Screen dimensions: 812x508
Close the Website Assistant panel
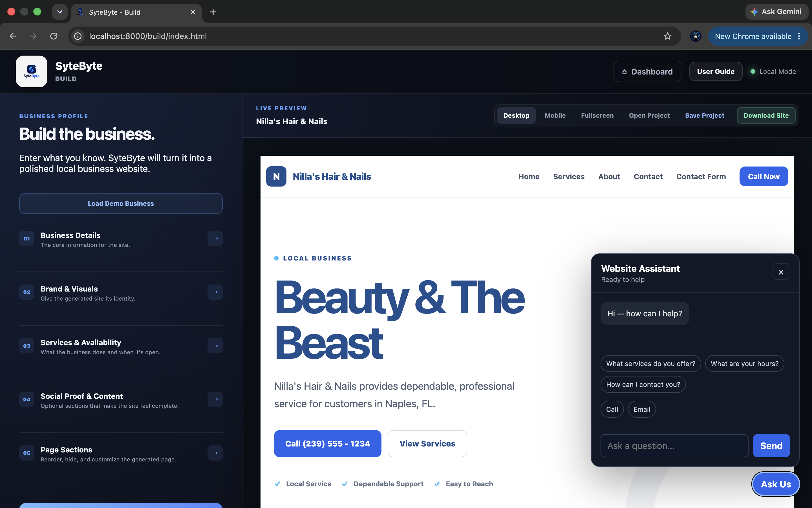tap(781, 272)
